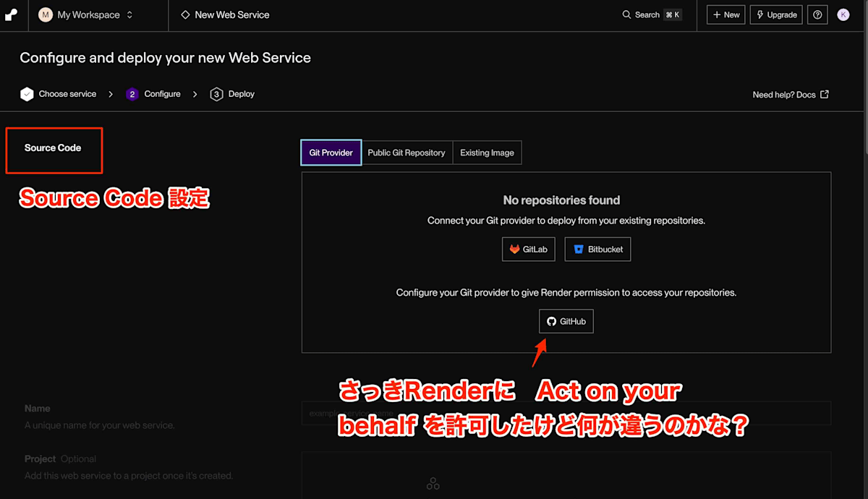Image resolution: width=868 pixels, height=499 pixels.
Task: Click the New Web Service breadcrumb
Action: [x=225, y=14]
